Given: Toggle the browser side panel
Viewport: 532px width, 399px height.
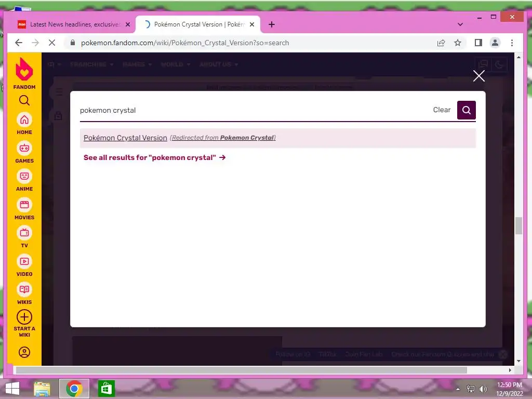Looking at the screenshot, I should coord(478,43).
